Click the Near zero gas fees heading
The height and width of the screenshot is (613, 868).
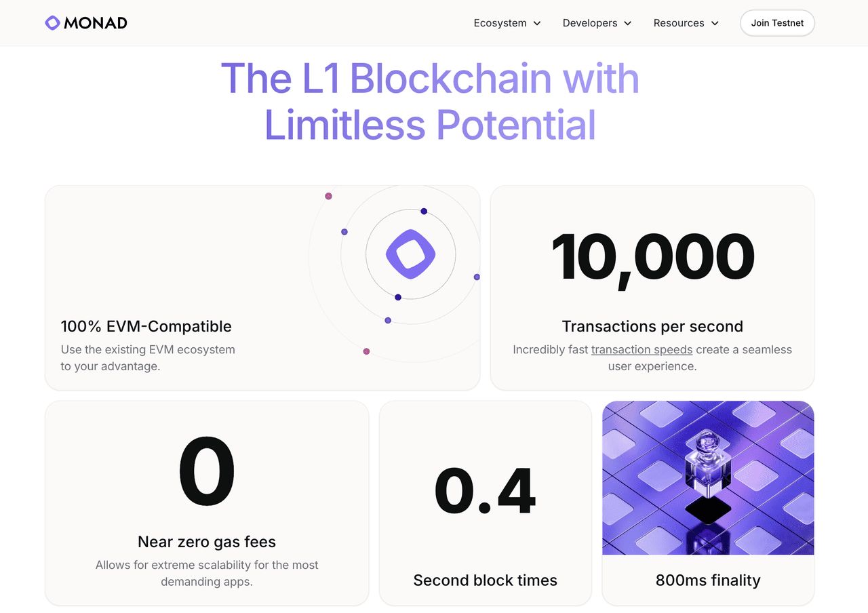click(x=207, y=542)
